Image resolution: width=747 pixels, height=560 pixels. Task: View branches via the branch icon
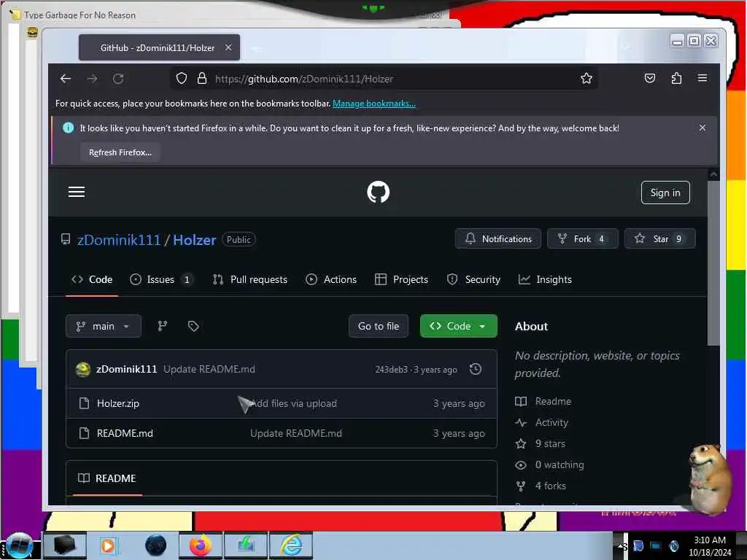tap(163, 326)
